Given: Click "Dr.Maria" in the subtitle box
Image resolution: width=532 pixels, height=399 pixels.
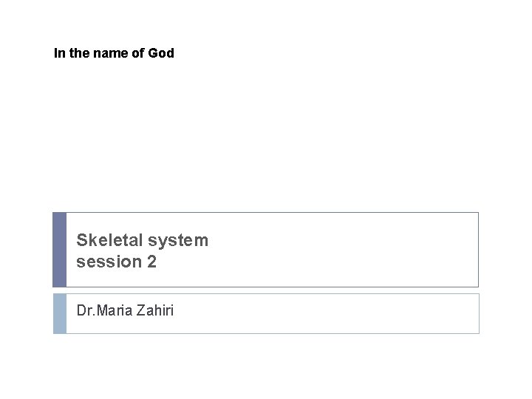Looking at the screenshot, I should [x=102, y=311].
